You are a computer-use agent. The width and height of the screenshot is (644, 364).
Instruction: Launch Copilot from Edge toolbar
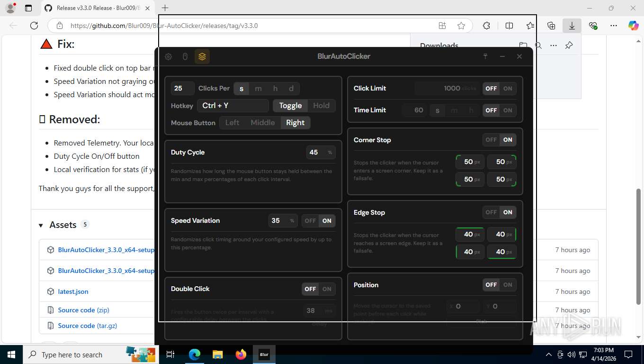pyautogui.click(x=634, y=26)
